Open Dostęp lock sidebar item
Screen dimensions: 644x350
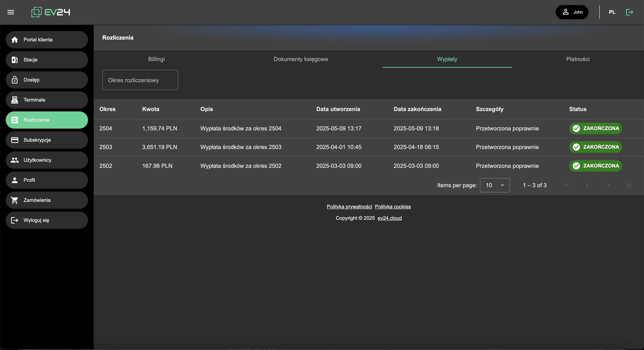[x=47, y=80]
